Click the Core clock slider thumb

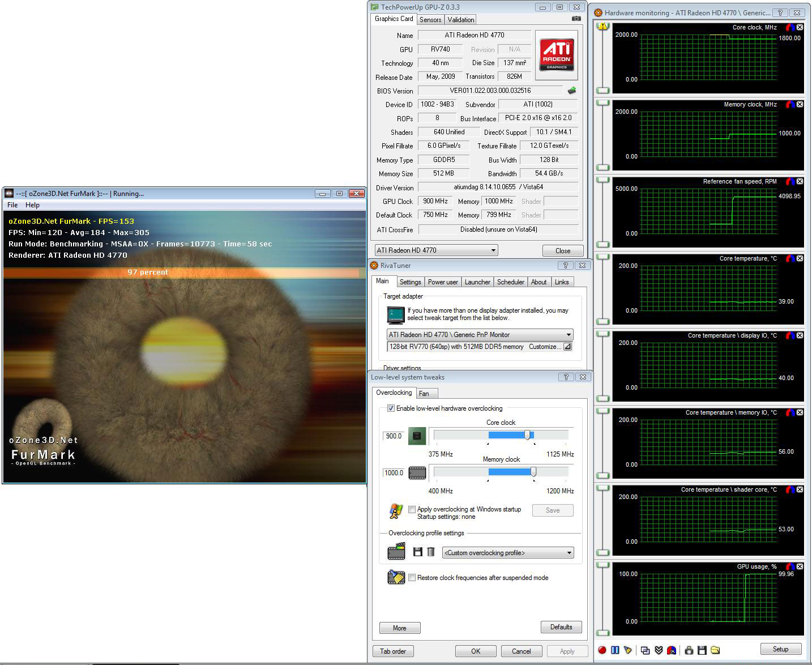pos(528,435)
